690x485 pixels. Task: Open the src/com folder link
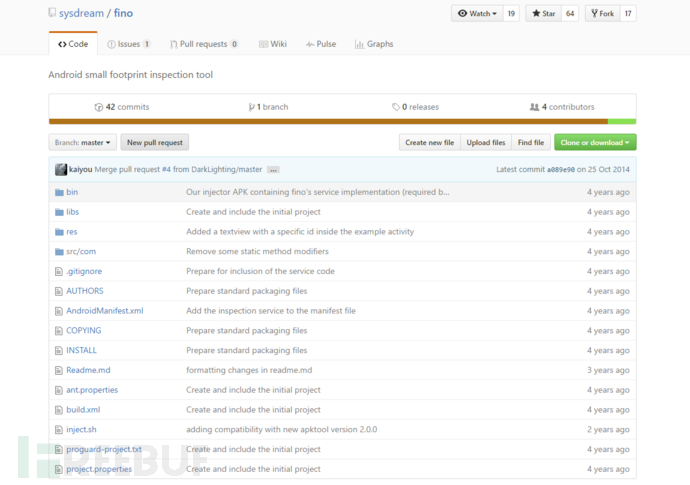pos(81,252)
